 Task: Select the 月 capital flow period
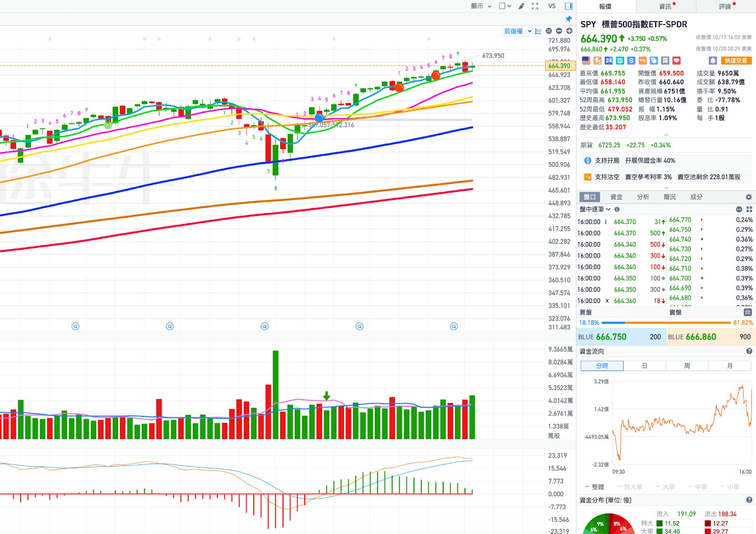[730, 366]
